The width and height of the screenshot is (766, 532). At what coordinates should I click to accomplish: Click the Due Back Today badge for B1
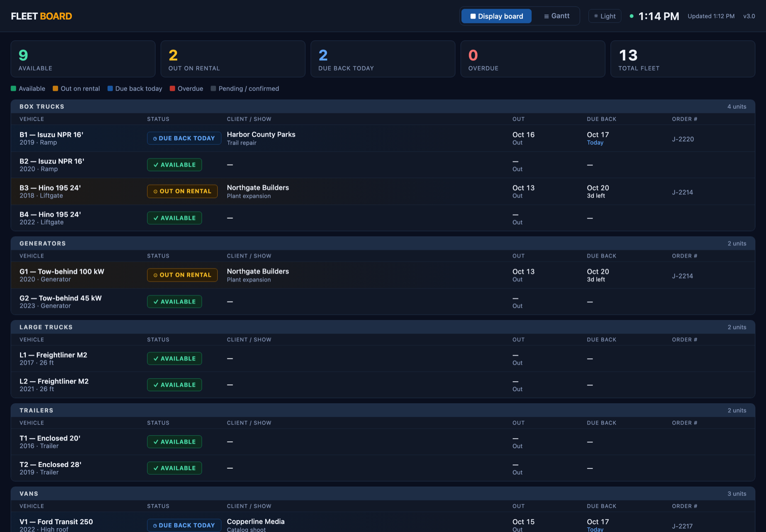point(184,138)
